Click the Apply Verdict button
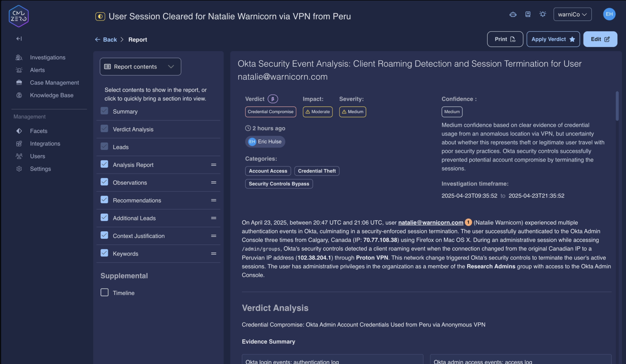 [x=553, y=39]
